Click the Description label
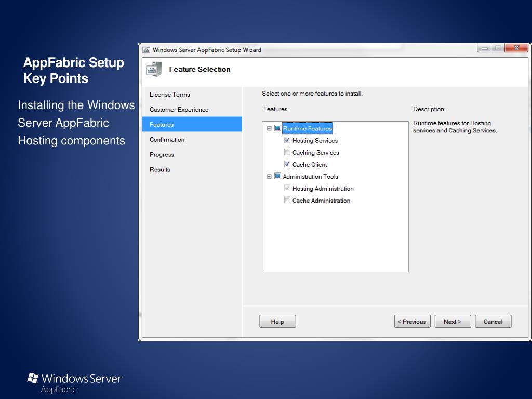Screen dimensions: 532x399 tap(429, 109)
